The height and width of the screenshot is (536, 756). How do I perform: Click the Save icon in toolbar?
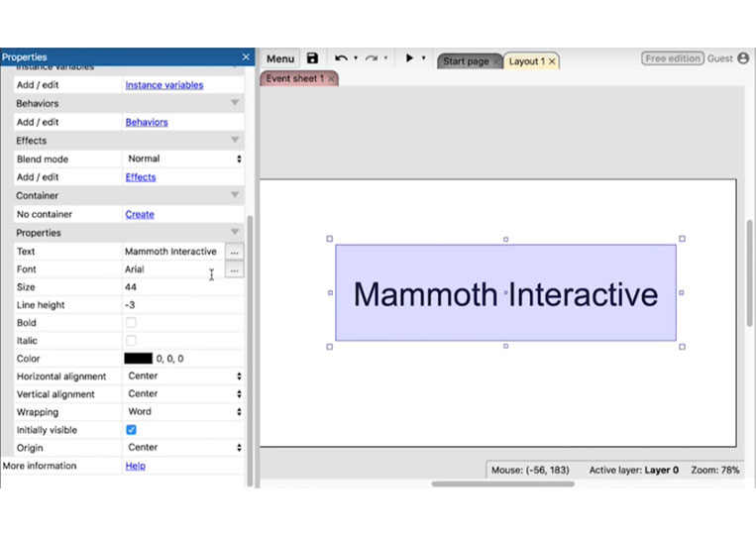click(312, 58)
